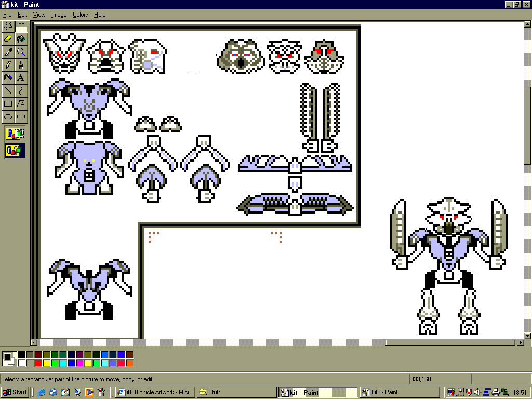Click the printer icon in system tray
Viewport: 532px width, 399px height.
click(x=496, y=392)
